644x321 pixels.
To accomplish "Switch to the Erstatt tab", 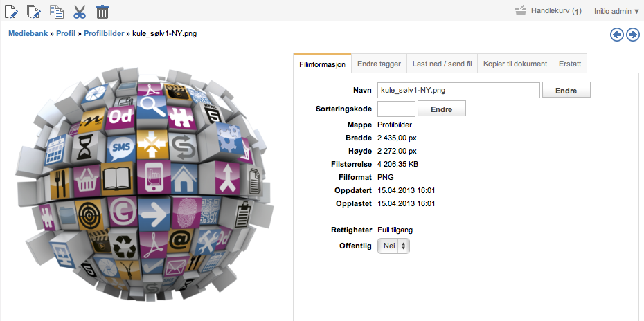I will pos(571,64).
